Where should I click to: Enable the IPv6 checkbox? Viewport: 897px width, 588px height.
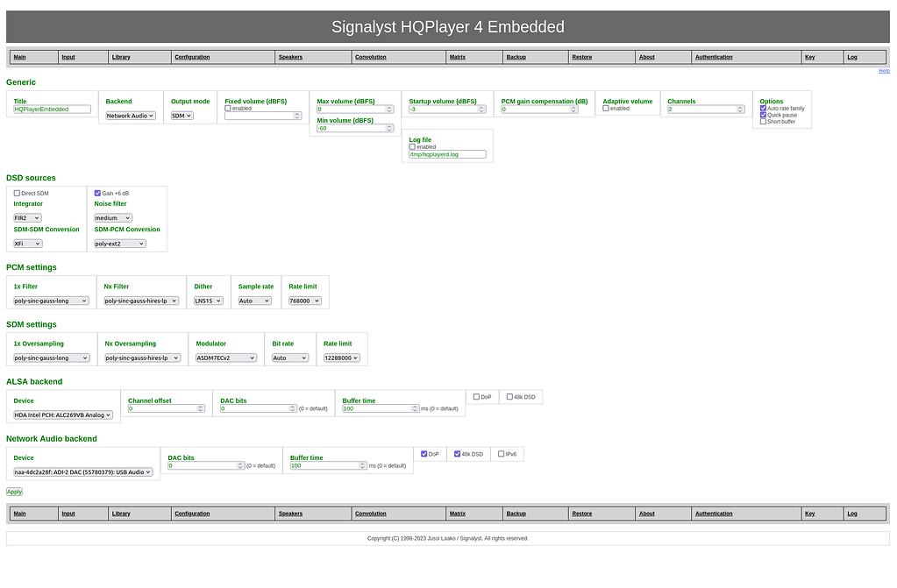tap(502, 454)
